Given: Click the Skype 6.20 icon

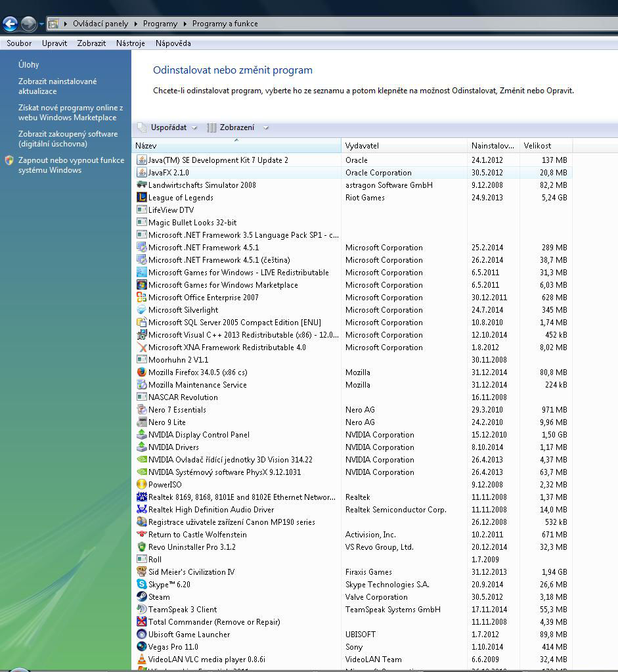Looking at the screenshot, I should pos(142,585).
